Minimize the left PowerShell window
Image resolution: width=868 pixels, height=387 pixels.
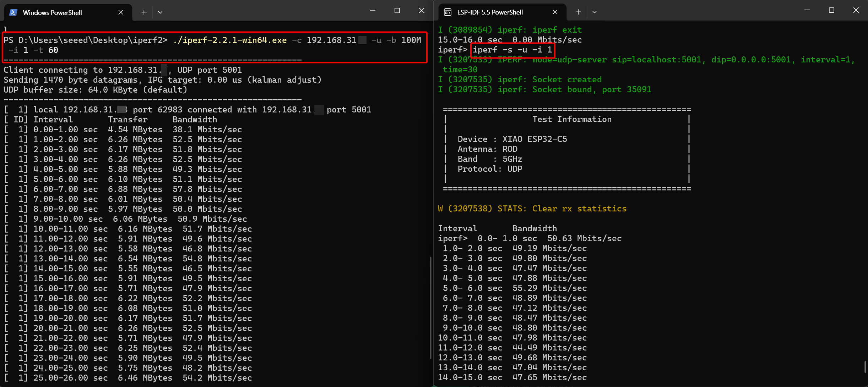coord(373,11)
